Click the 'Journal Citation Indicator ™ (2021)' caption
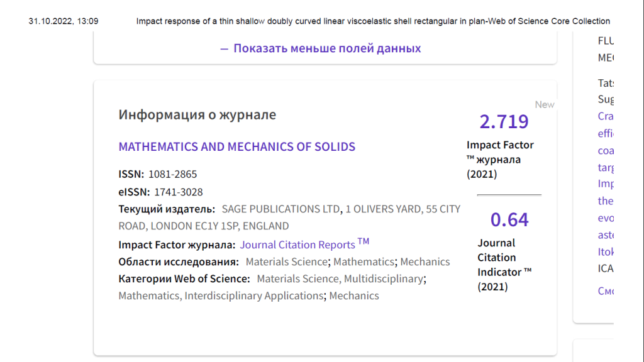644x362 pixels. point(504,265)
